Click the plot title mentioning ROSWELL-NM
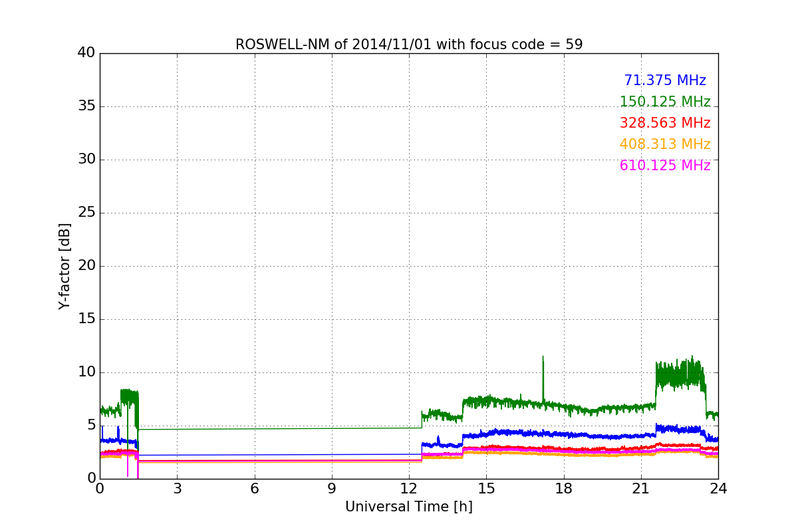The image size is (798, 532). coord(409,45)
